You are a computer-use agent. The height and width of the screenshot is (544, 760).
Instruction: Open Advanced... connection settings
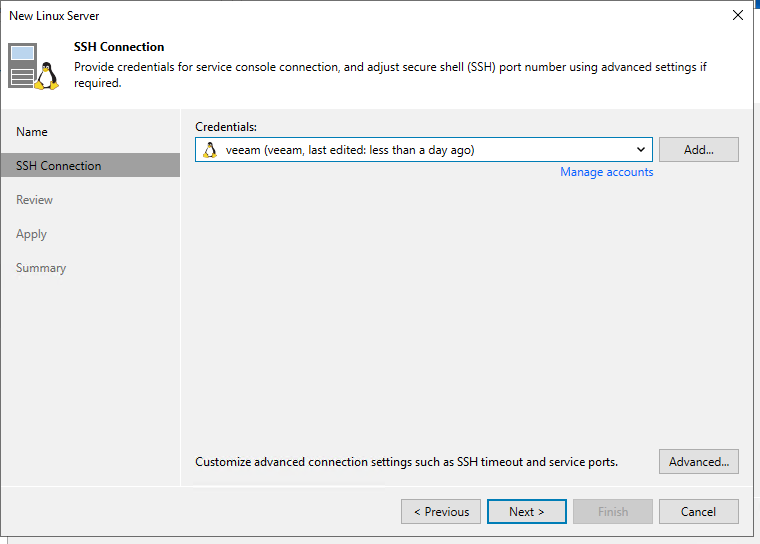tap(698, 462)
